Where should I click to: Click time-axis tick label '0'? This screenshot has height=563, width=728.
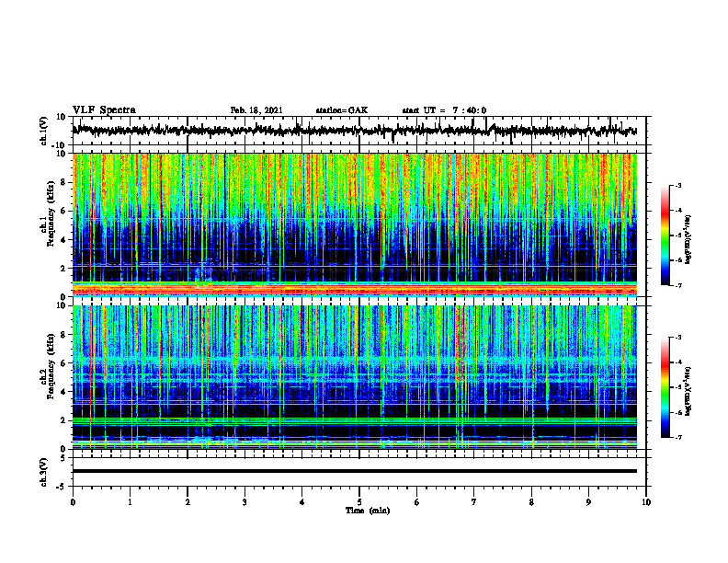click(73, 502)
